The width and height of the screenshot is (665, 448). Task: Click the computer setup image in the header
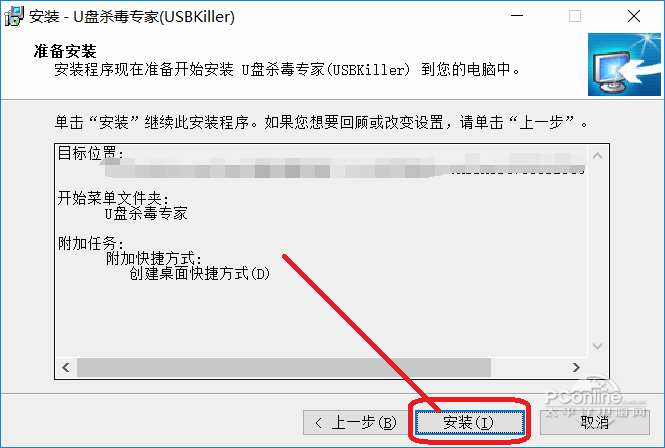coord(624,64)
